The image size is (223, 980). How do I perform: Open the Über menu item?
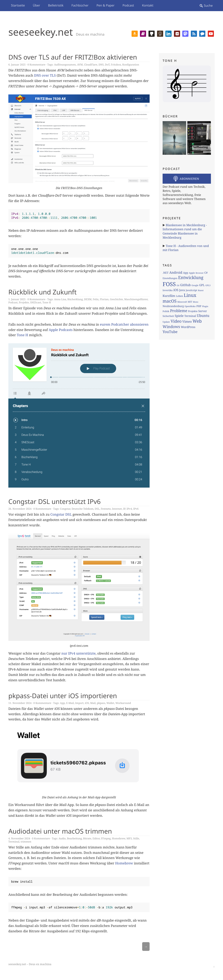(x=37, y=5)
